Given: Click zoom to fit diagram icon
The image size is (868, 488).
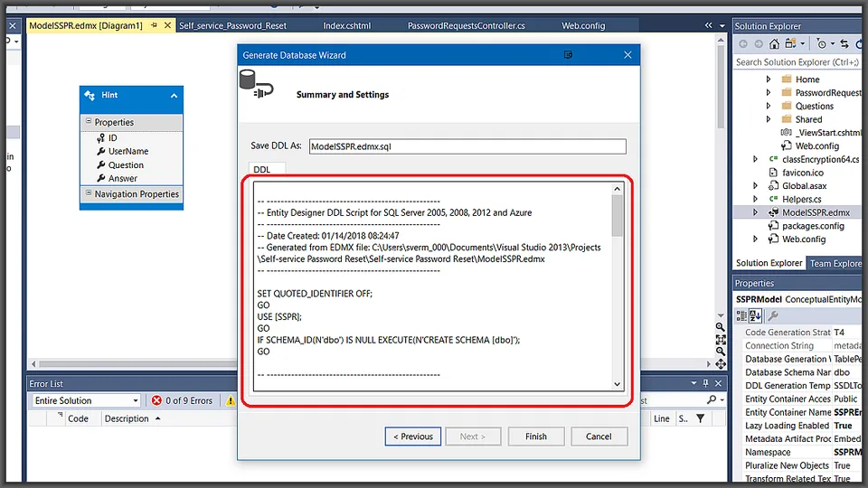Looking at the screenshot, I should pyautogui.click(x=721, y=339).
